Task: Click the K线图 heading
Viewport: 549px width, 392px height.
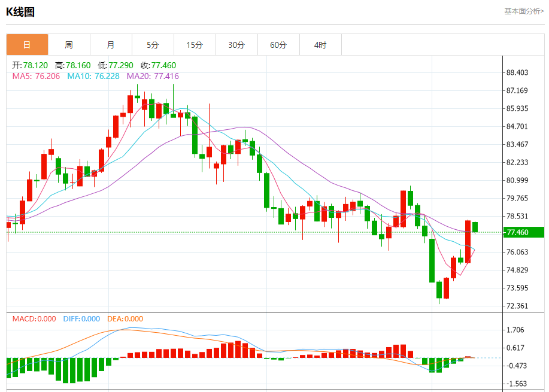Action: pos(20,12)
